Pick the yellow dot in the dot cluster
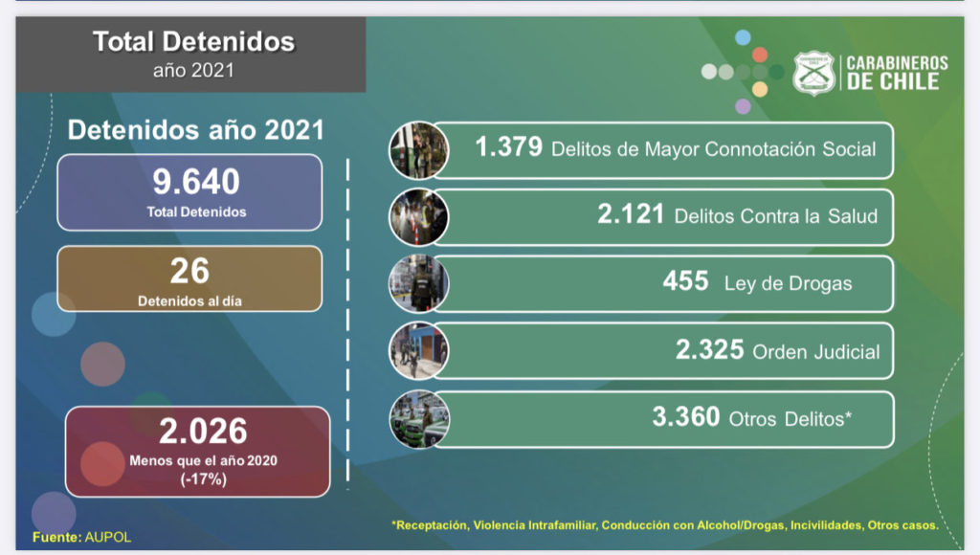The image size is (980, 555). [x=760, y=89]
